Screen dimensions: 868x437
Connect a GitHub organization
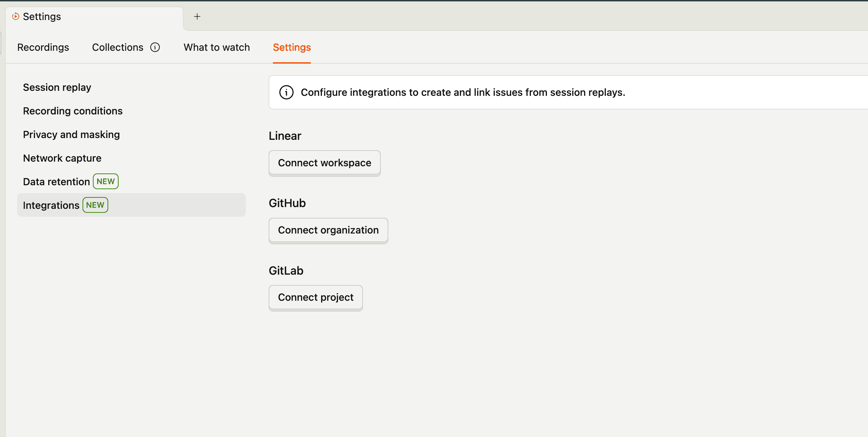point(328,230)
